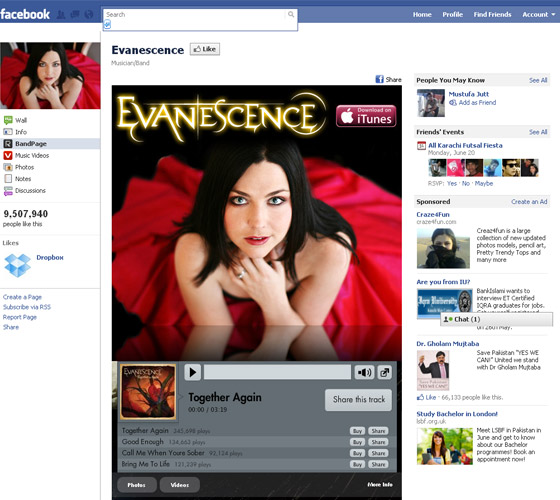Open Evanescence profile picture thumbnail
The height and width of the screenshot is (500, 560).
50,75
